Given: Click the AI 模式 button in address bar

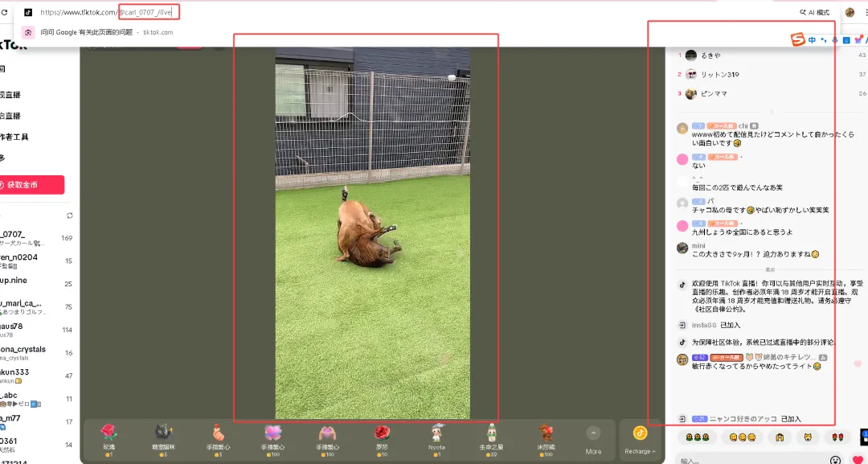Looking at the screenshot, I should click(815, 12).
